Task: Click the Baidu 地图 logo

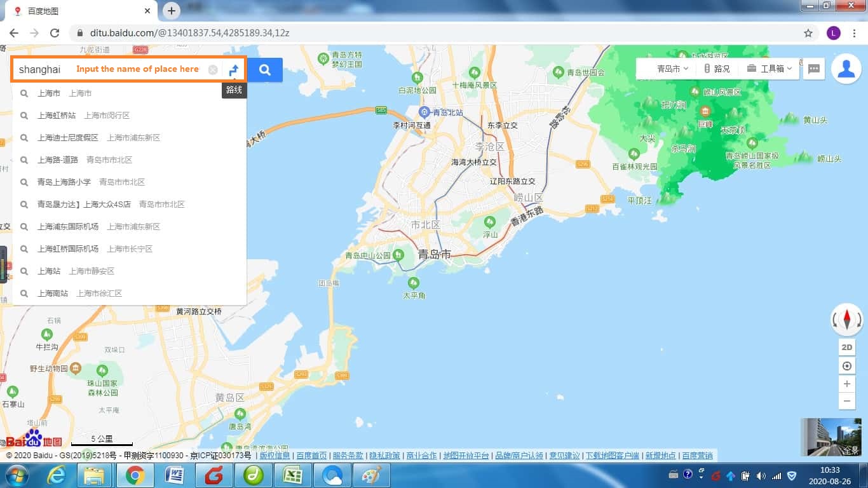Action: click(34, 438)
